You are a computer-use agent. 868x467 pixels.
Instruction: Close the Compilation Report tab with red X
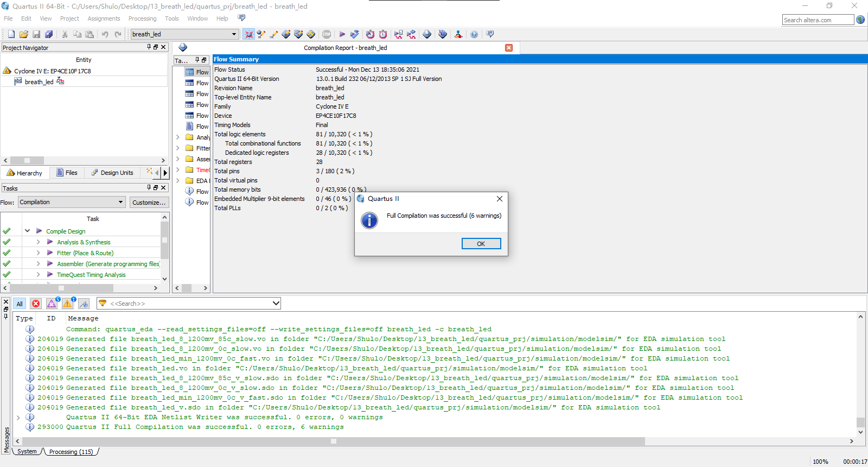point(509,48)
